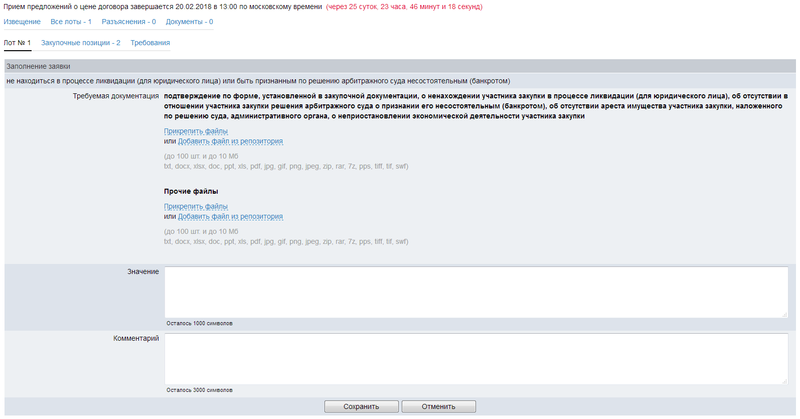This screenshot has width=800, height=419.
Task: Grab the Значение textarea resize handle
Action: tap(783, 314)
